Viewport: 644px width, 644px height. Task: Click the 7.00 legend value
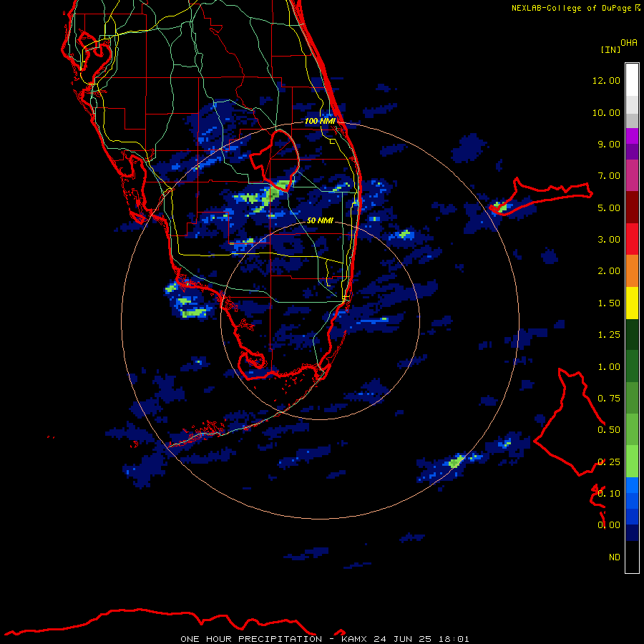coord(609,176)
